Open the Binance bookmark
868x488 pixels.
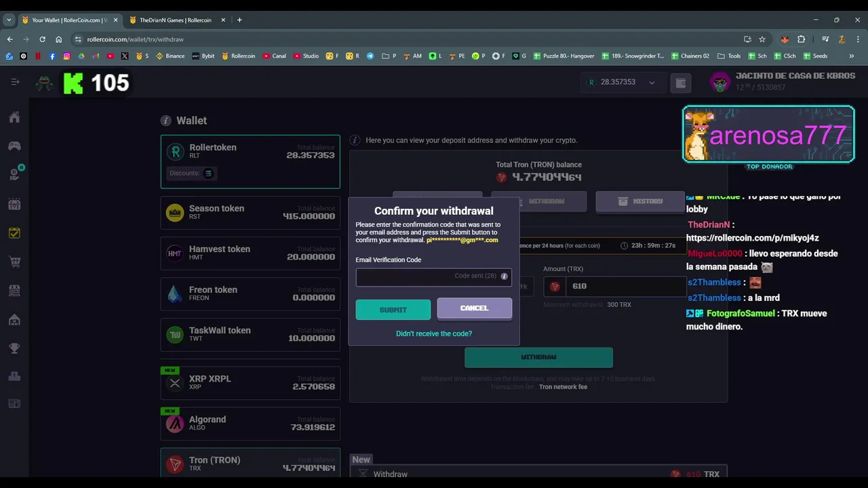pos(170,56)
